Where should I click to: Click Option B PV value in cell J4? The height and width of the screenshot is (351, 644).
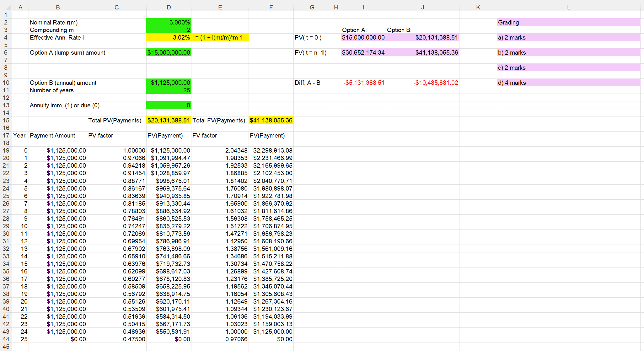[x=422, y=37]
